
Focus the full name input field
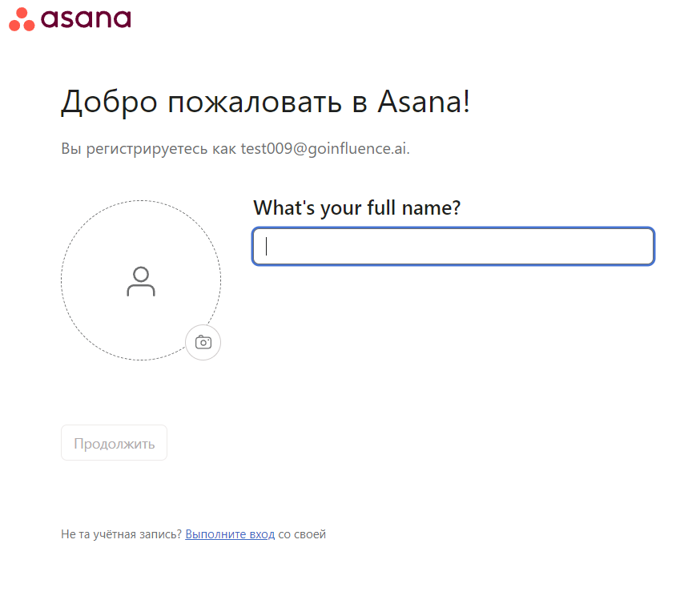(453, 247)
